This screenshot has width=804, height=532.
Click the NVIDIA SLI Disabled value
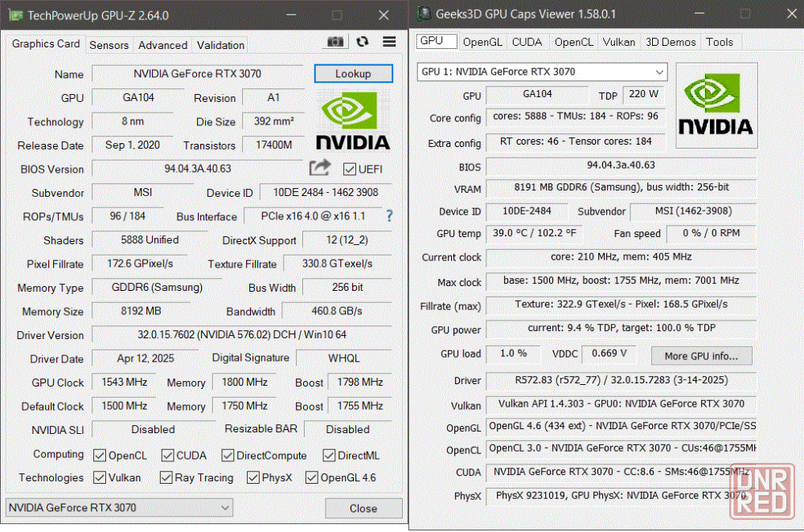point(154,429)
